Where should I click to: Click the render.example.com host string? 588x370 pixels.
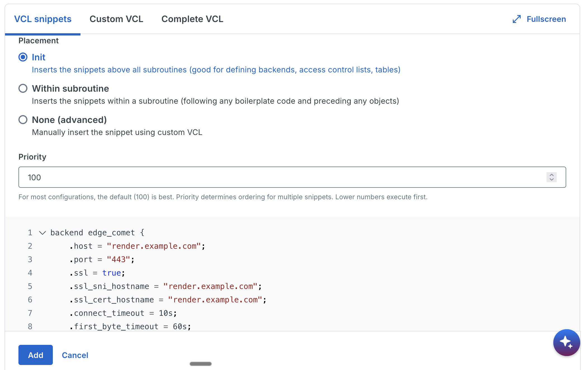click(x=154, y=246)
